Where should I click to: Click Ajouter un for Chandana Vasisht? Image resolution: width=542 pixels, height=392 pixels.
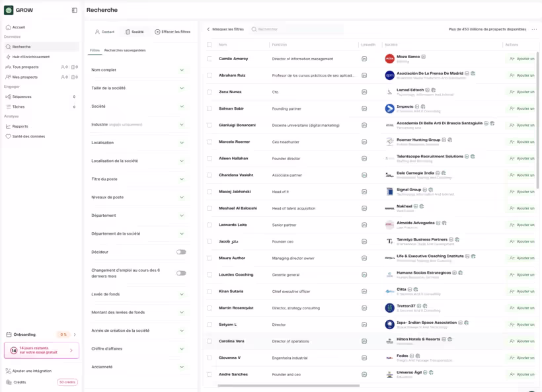(522, 175)
